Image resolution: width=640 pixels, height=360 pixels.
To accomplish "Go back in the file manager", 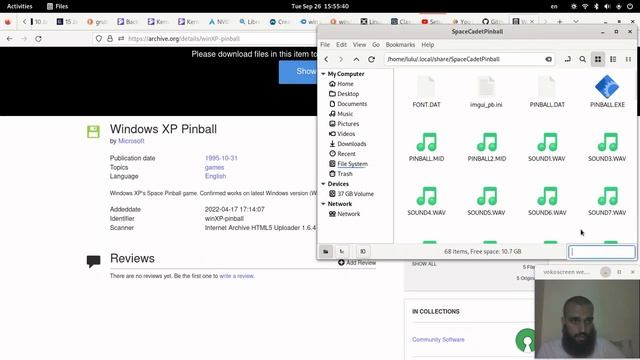I will [327, 59].
